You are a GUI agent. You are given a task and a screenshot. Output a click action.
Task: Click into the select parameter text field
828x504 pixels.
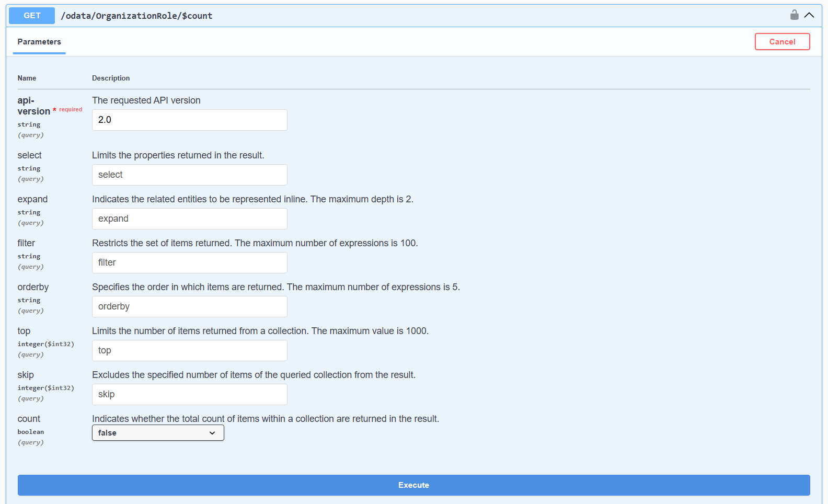[189, 175]
